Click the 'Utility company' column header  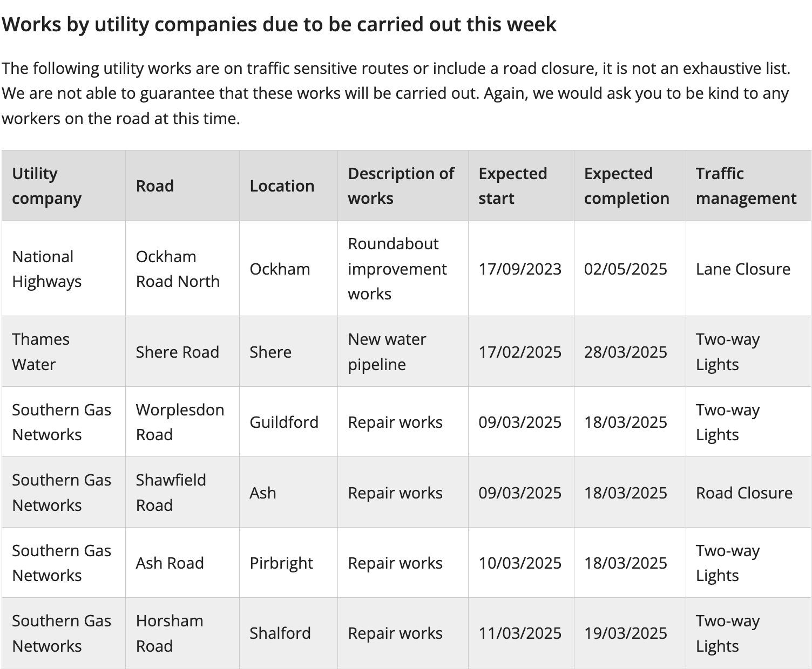[x=64, y=186]
